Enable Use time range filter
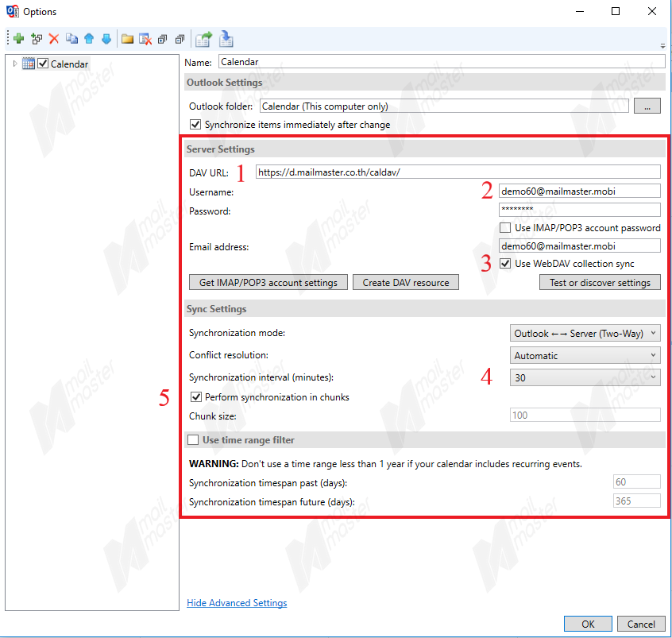 tap(193, 440)
